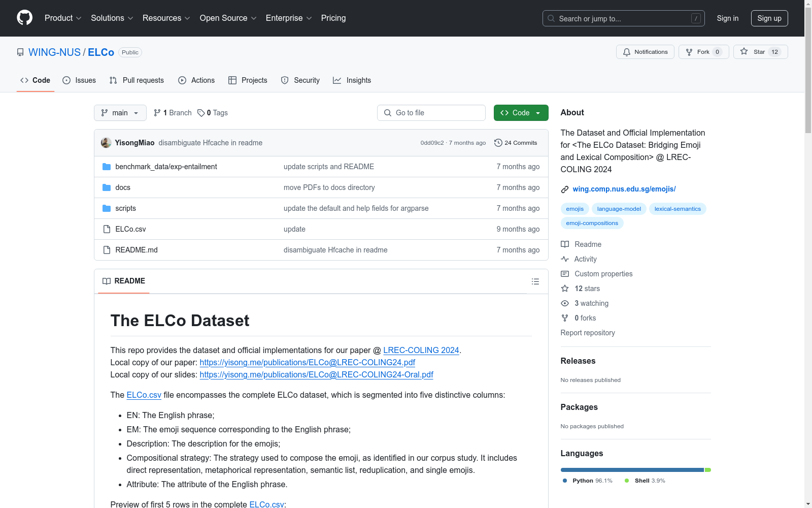Click the tag icon beside 0 Tags

(x=201, y=113)
